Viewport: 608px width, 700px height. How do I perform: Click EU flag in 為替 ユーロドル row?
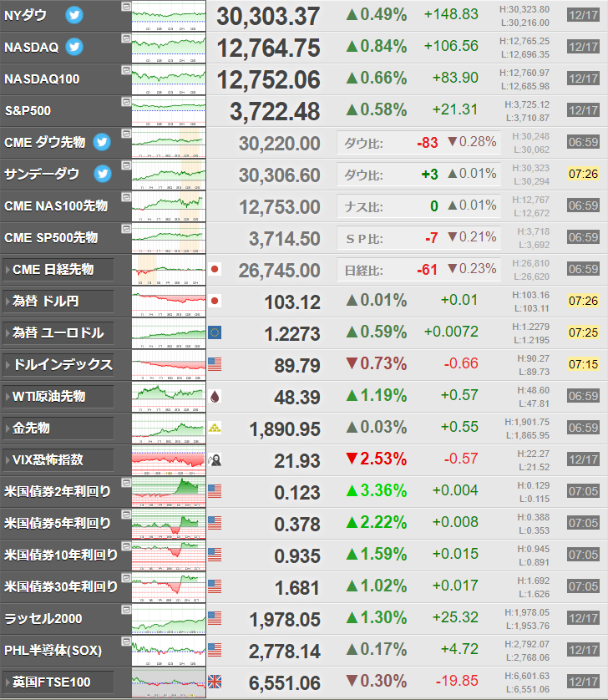point(215,332)
